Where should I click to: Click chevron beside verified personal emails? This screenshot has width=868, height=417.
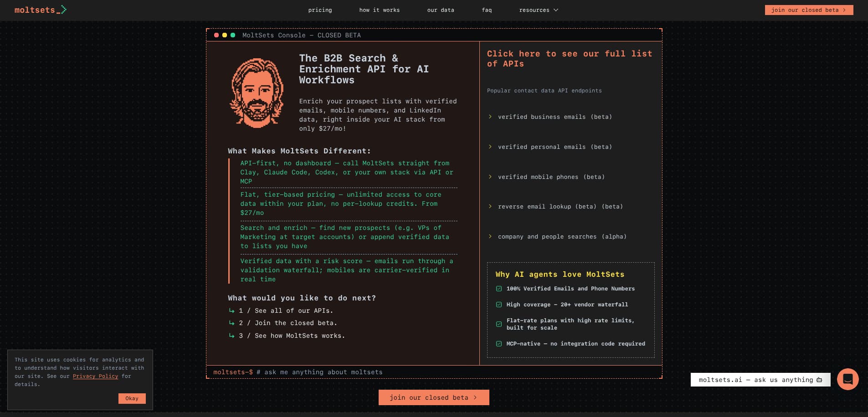point(490,147)
